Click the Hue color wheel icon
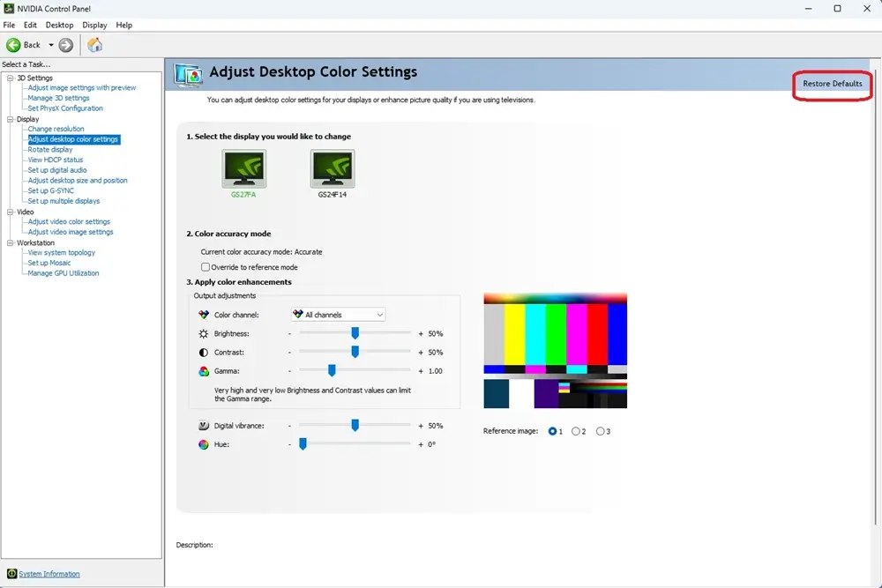882x588 pixels. [204, 444]
